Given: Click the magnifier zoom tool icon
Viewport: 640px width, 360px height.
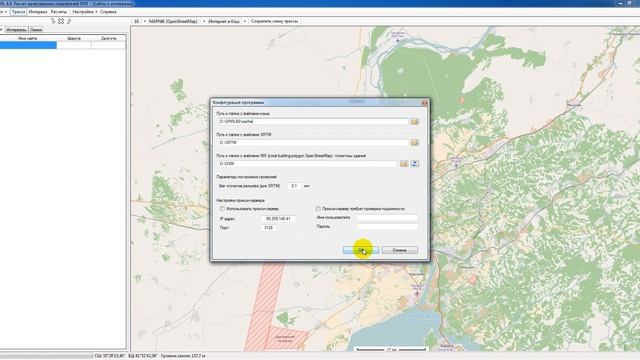Looking at the screenshot, I should [x=69, y=21].
